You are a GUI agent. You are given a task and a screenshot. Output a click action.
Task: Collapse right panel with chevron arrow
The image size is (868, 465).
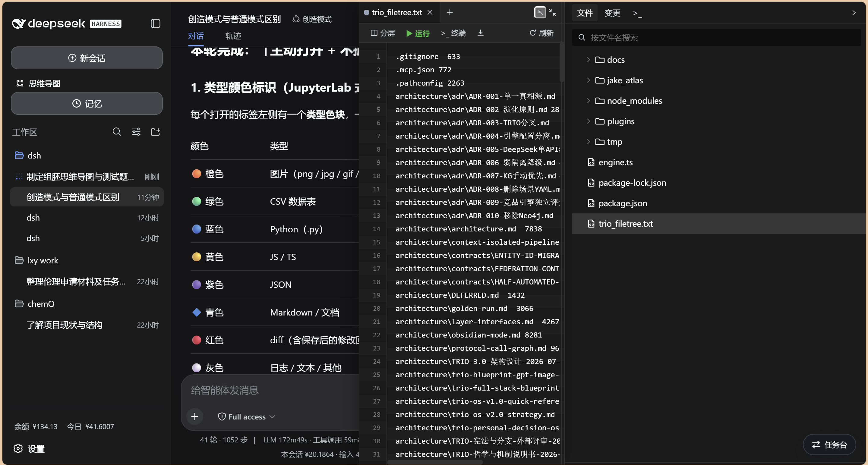pos(854,13)
